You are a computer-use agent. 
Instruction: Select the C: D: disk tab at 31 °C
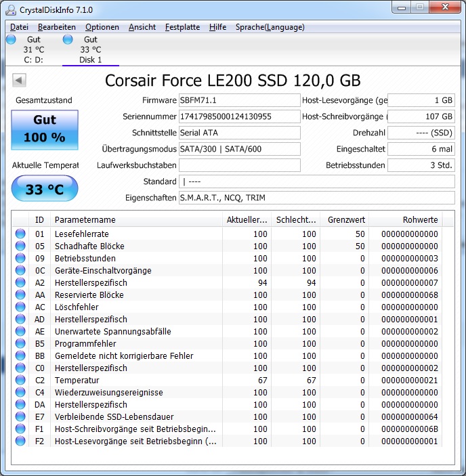tap(33, 49)
